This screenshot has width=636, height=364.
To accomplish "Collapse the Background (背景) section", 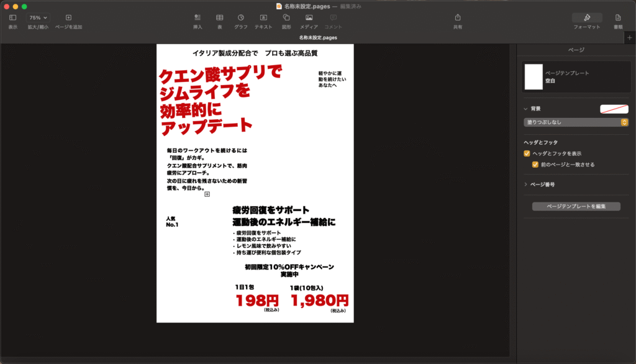I will [525, 109].
